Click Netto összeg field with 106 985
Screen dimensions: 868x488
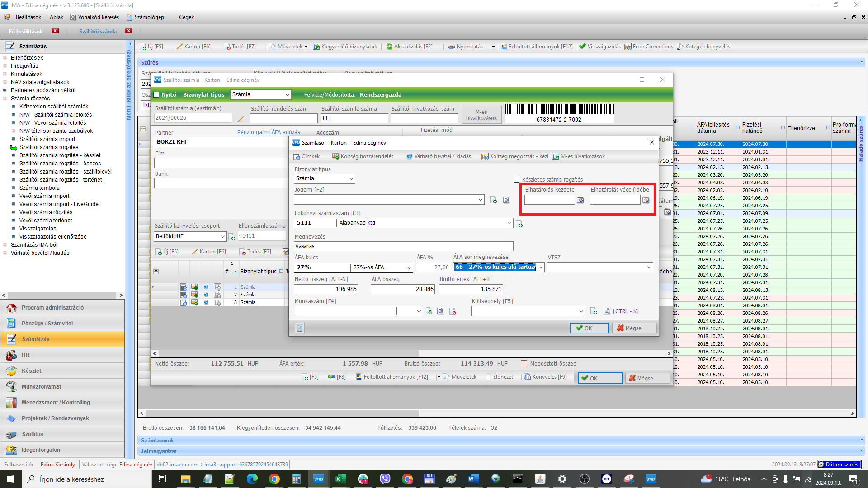point(326,289)
